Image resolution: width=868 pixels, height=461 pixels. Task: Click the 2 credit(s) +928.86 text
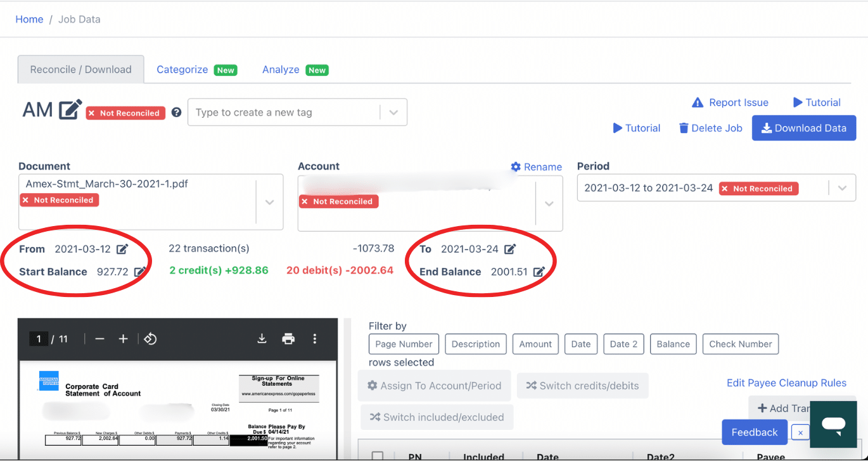click(x=219, y=270)
